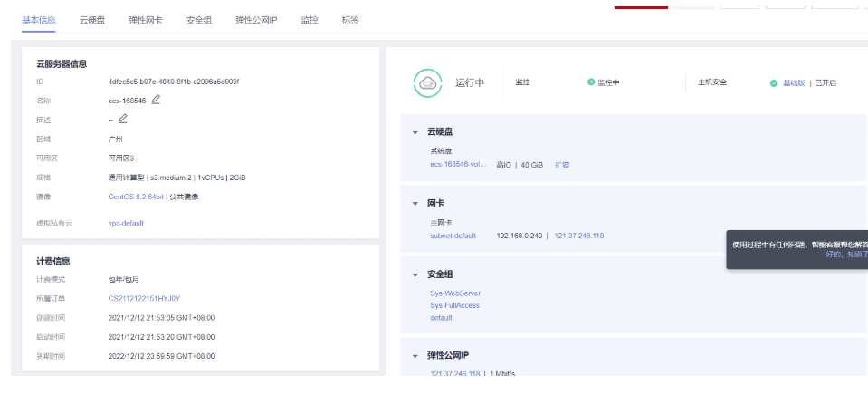Click public IP 121.37.246.118 in the 网卡 section

coord(579,236)
